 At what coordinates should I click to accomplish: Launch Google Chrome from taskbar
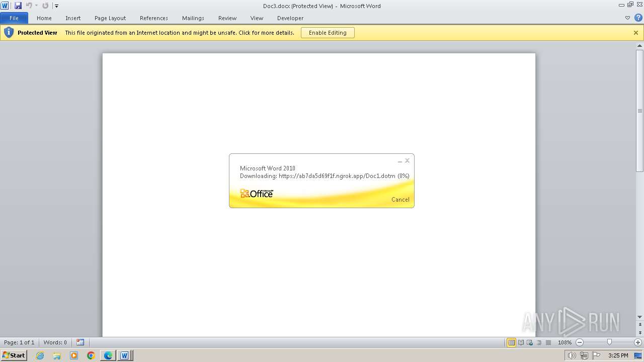tap(91, 355)
